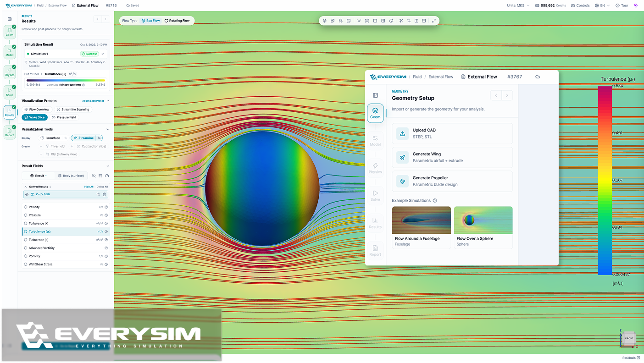Open settings for the Cut Y 0.50 result

point(98,194)
